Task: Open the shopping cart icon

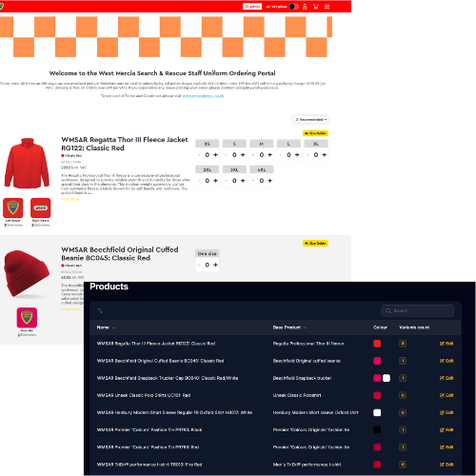Action: point(316,7)
